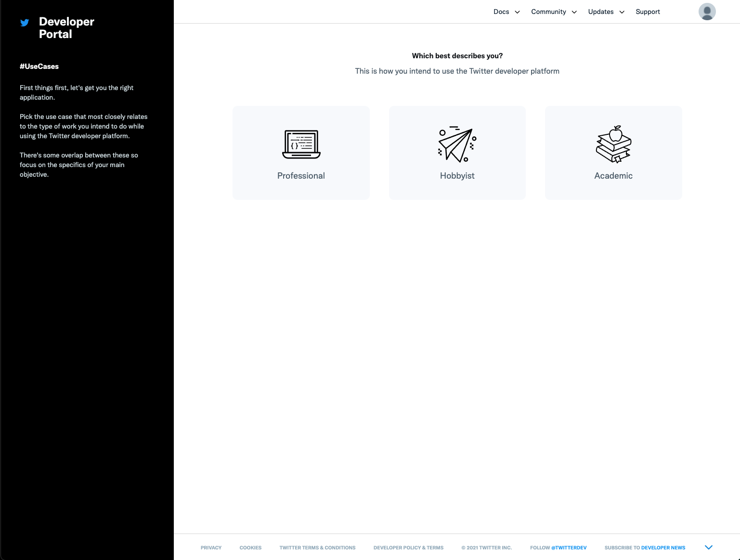Follow @TwitterDev link in footer
The width and height of the screenshot is (740, 560).
[x=569, y=547]
